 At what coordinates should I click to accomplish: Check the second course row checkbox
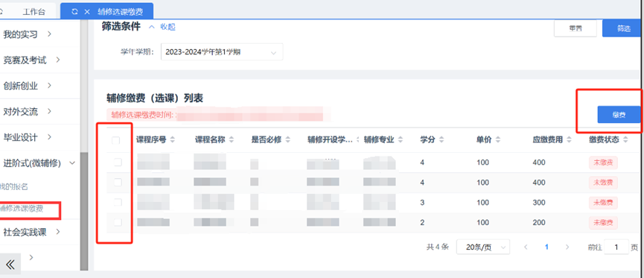coord(118,182)
